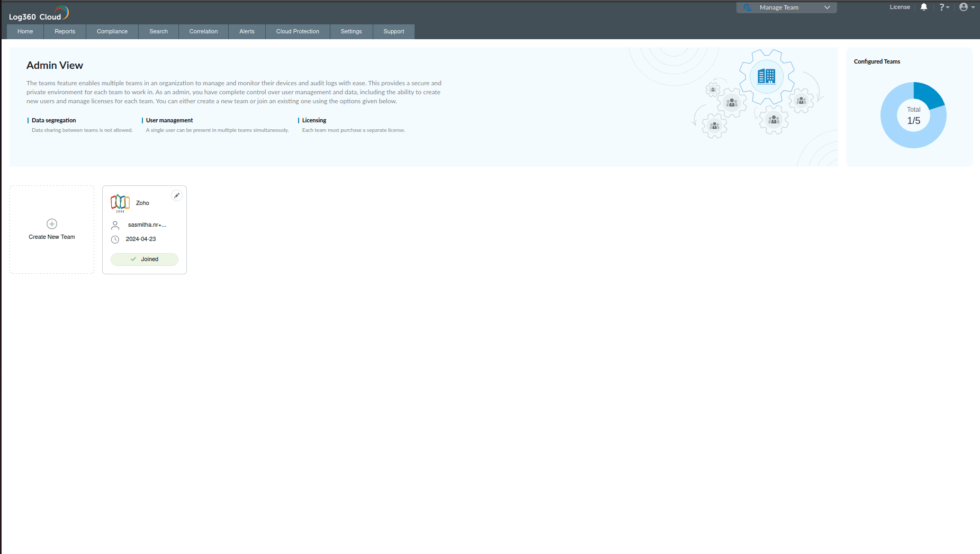Open the Reports tab

pos(65,32)
